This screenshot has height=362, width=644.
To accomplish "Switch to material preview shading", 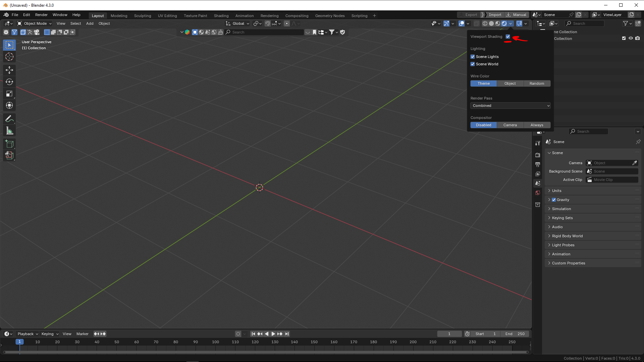I will click(498, 23).
